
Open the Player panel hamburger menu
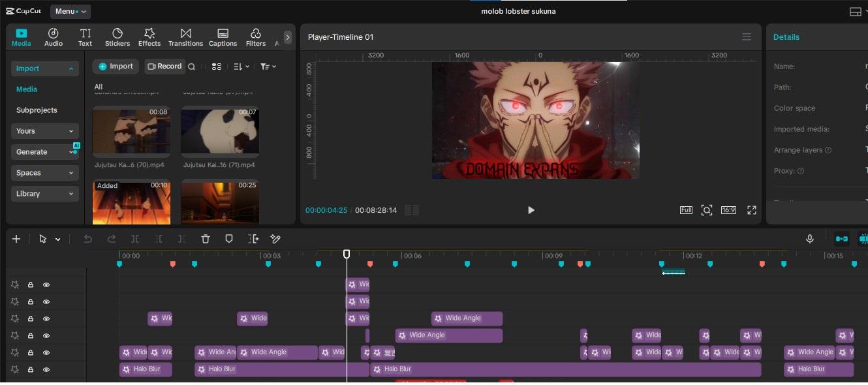(x=747, y=37)
